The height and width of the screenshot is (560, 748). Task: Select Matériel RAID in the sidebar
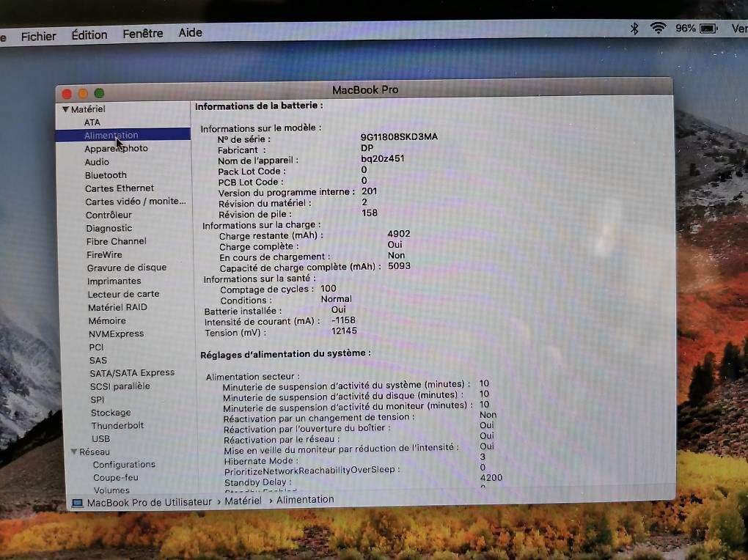pos(117,307)
